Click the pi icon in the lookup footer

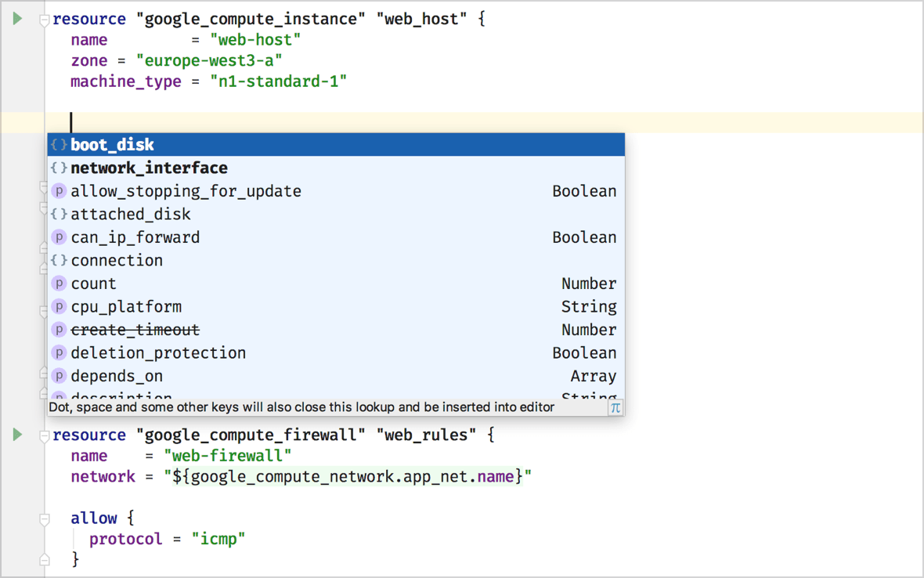pos(615,407)
